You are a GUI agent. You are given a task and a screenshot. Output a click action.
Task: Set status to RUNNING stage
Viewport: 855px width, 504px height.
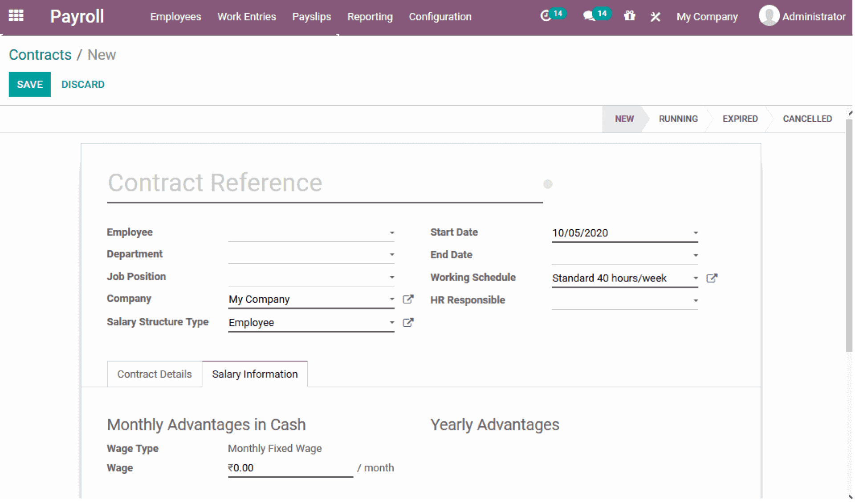tap(678, 119)
